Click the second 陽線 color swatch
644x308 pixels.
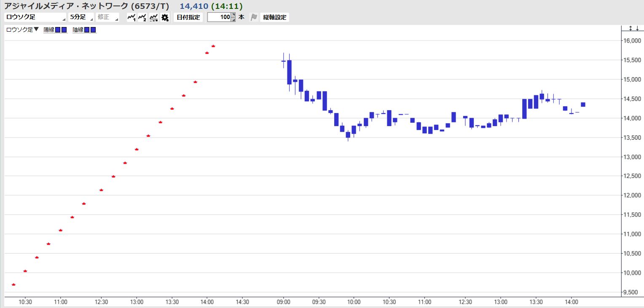click(x=64, y=30)
